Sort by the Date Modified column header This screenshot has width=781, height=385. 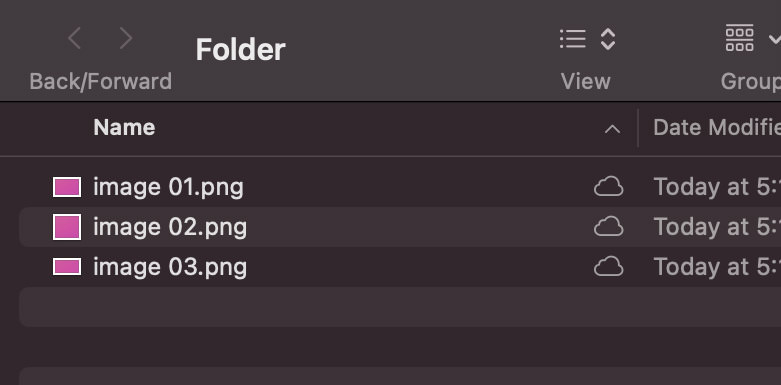pyautogui.click(x=717, y=128)
